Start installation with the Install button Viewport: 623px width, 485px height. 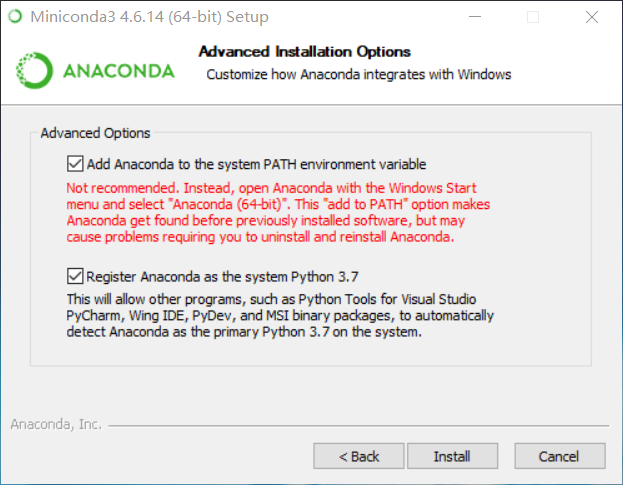(x=453, y=456)
